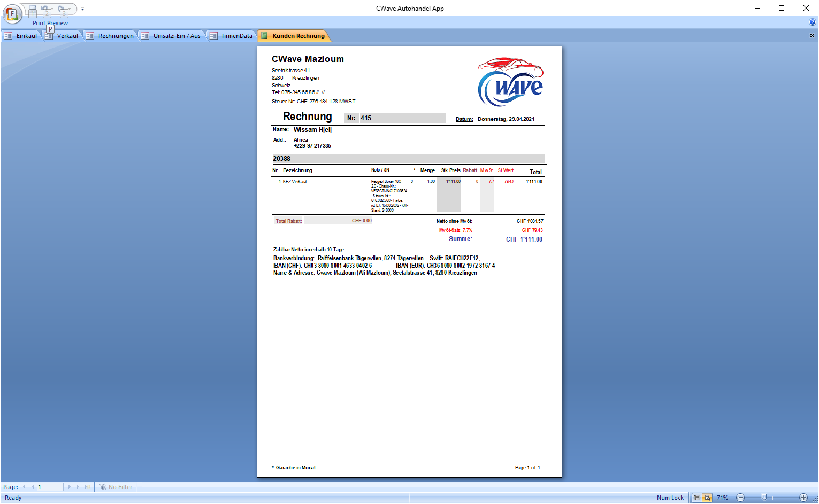Click the zoom in plus button

[803, 498]
